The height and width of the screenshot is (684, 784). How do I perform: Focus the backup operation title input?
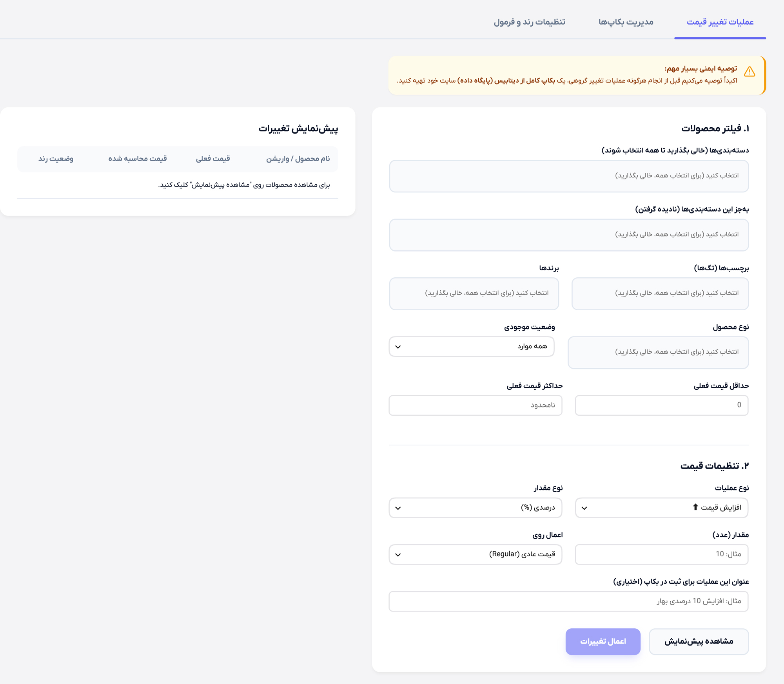pyautogui.click(x=568, y=601)
